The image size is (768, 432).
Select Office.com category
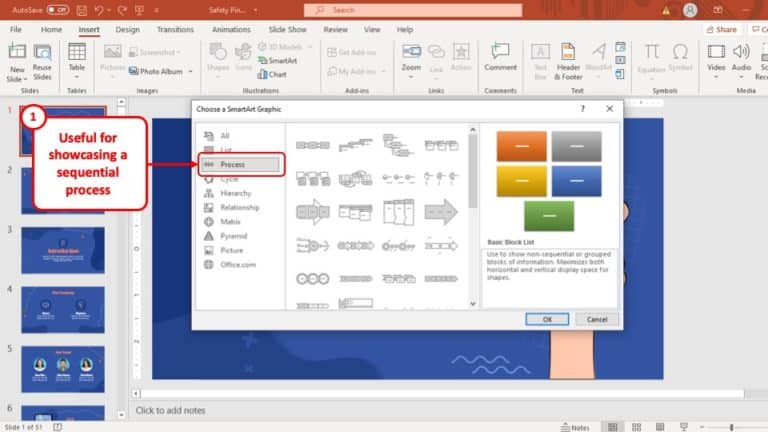[240, 264]
